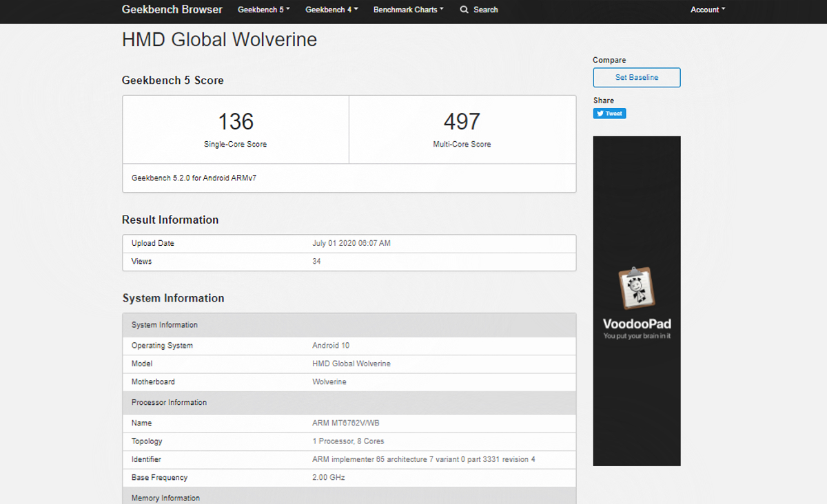Expand the Geekbench 4 dropdown menu

click(331, 10)
